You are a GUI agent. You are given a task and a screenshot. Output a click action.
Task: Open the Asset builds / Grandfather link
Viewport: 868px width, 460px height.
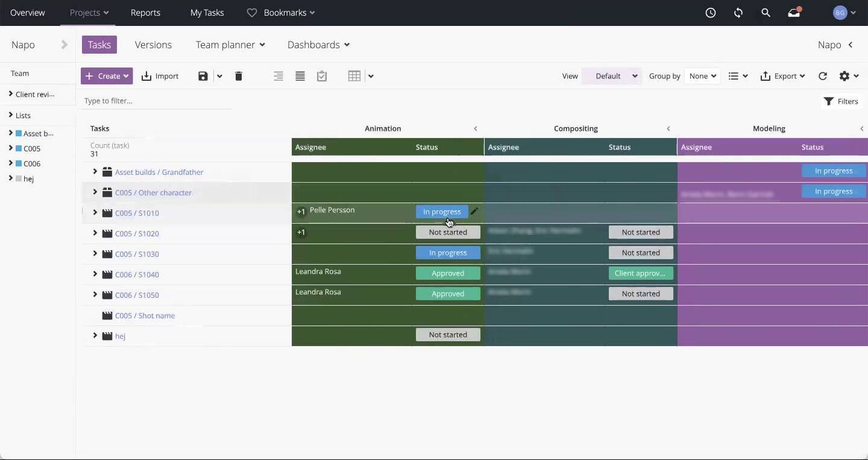[x=159, y=172]
